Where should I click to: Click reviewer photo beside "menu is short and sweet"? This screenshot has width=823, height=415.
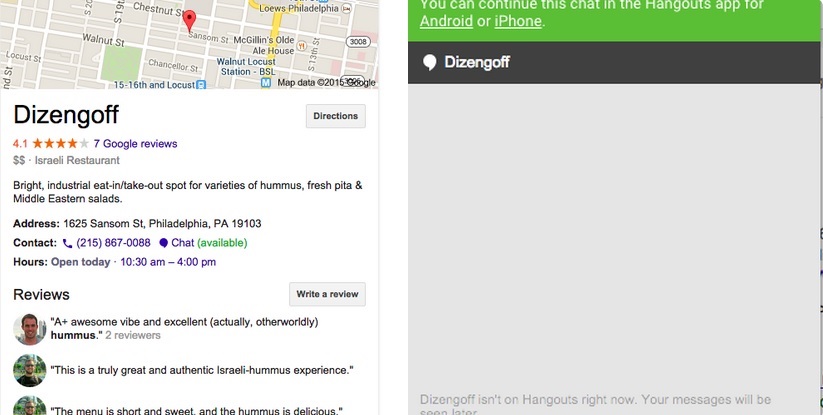click(29, 406)
